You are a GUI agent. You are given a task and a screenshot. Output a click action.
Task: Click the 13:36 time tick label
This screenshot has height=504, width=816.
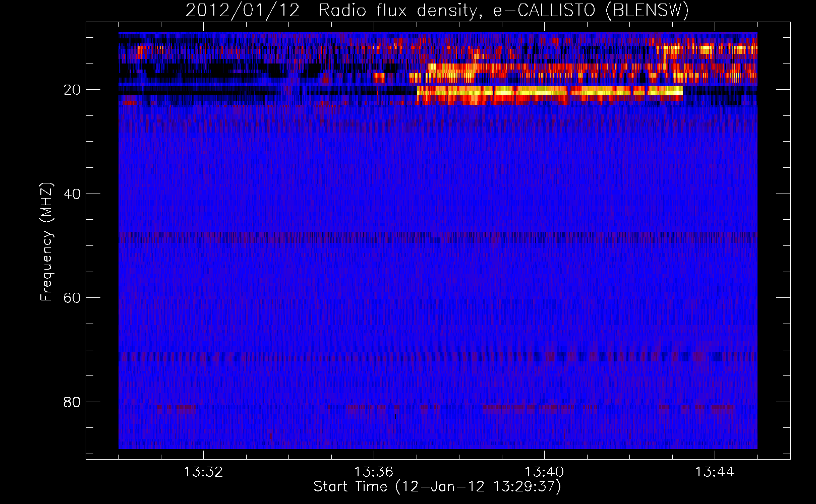point(374,472)
